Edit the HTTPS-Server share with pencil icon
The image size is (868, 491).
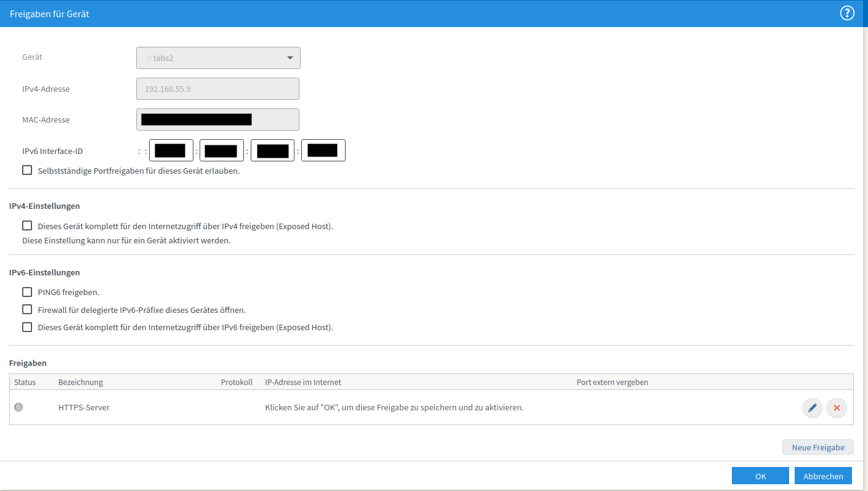pyautogui.click(x=812, y=408)
